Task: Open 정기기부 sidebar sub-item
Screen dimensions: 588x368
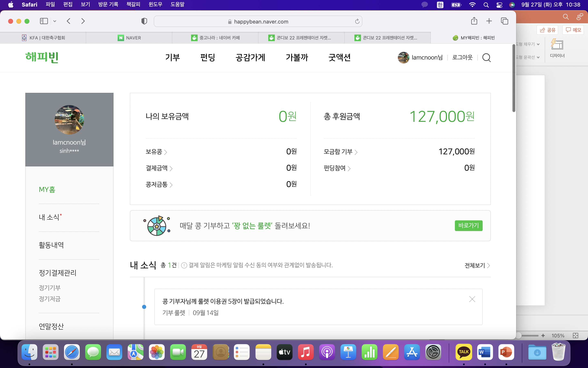Action: 50,288
